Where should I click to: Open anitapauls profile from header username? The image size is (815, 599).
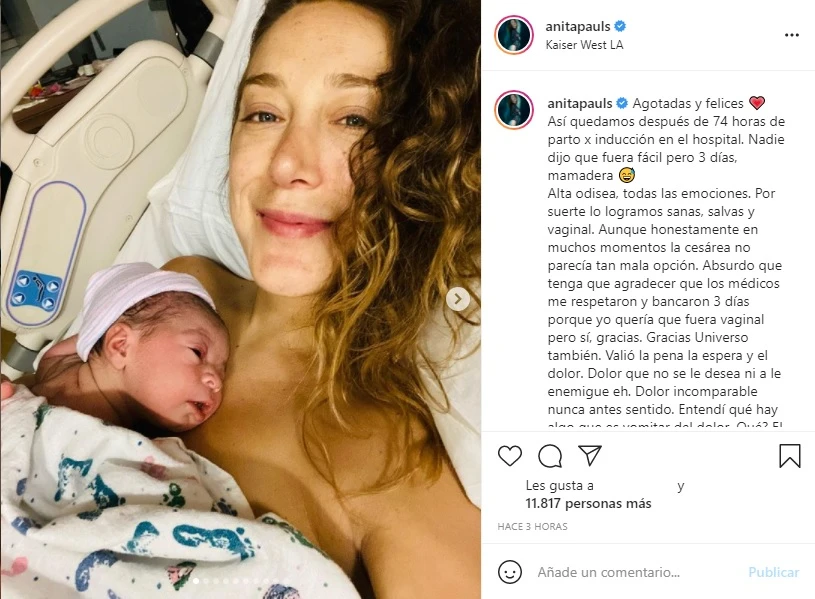pyautogui.click(x=577, y=26)
